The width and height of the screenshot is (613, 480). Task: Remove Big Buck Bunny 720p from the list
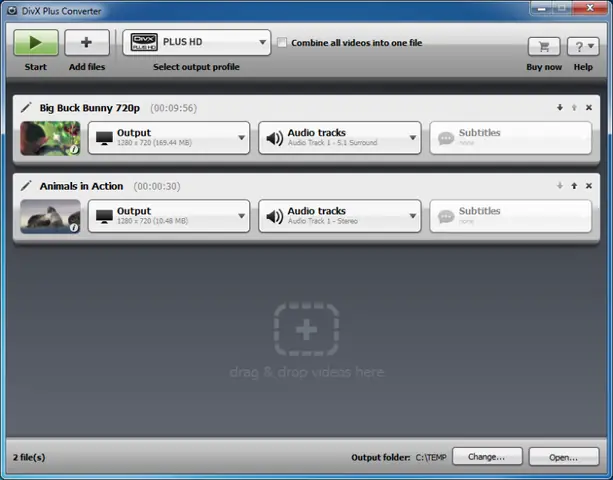tap(589, 108)
